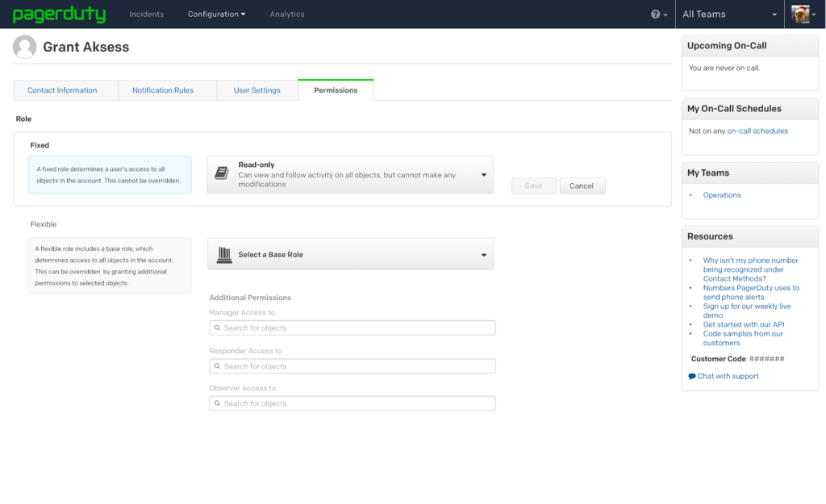Click the Read-only book icon

(x=222, y=174)
